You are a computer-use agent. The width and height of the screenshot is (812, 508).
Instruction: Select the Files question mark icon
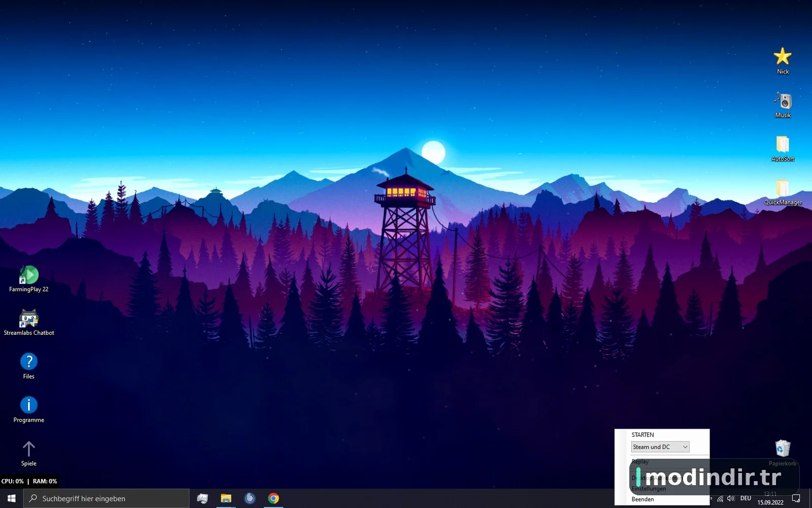29,366
